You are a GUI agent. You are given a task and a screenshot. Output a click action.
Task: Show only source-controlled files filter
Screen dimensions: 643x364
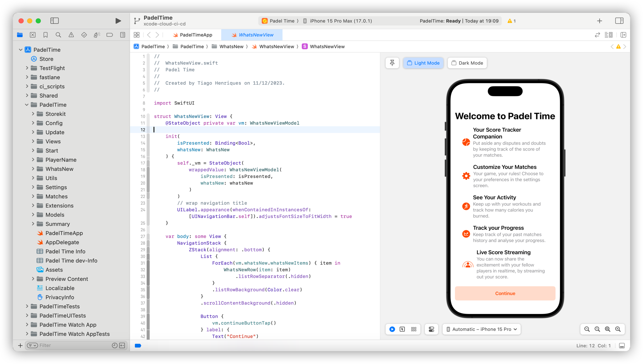coord(122,345)
